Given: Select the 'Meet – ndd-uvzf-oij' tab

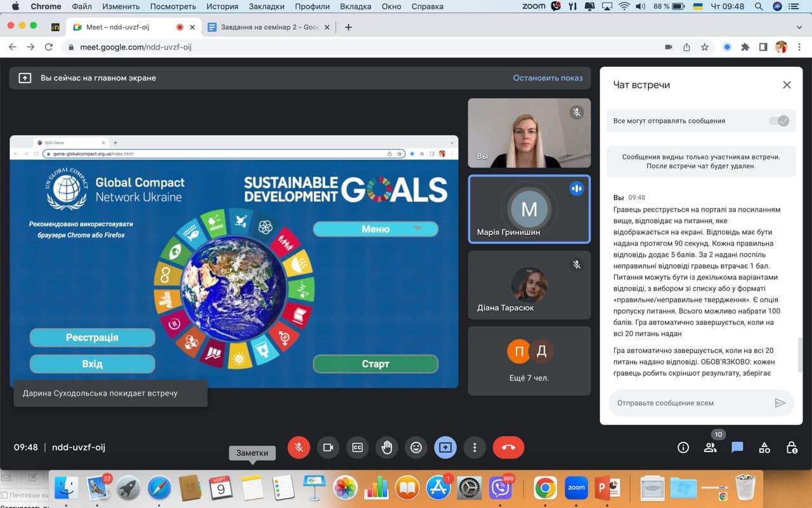Looking at the screenshot, I should (x=133, y=27).
